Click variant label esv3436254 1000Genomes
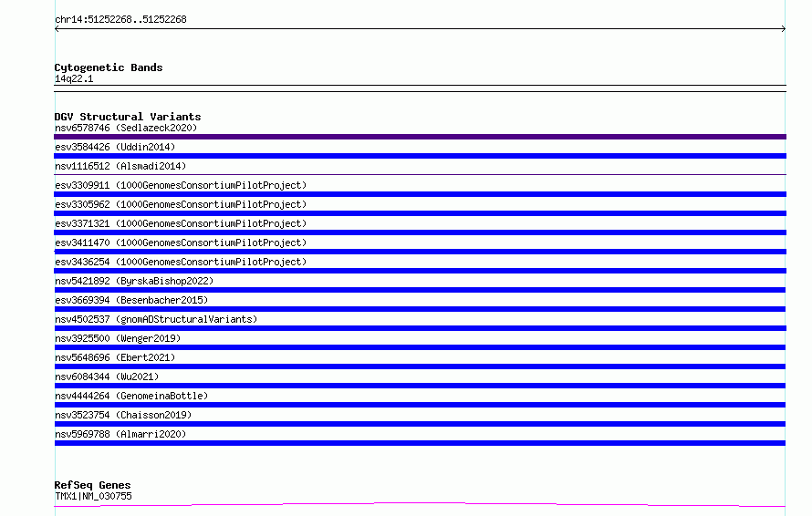Viewport: 812px width, 516px height. click(x=181, y=262)
